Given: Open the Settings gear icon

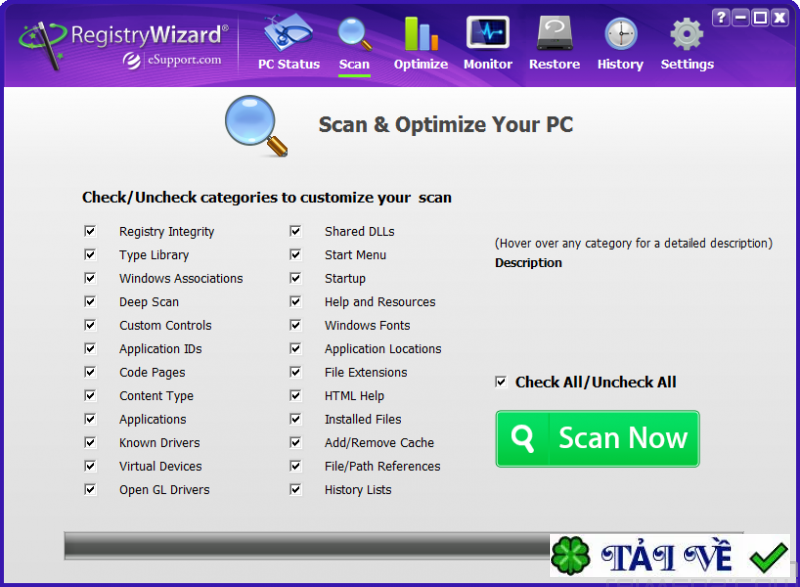Looking at the screenshot, I should pos(687,34).
